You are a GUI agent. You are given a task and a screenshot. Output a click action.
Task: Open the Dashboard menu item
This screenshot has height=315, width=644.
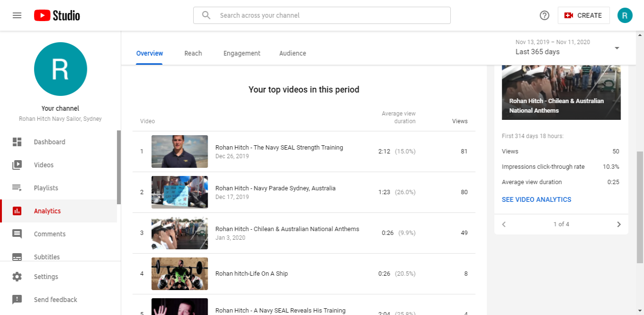59,142
